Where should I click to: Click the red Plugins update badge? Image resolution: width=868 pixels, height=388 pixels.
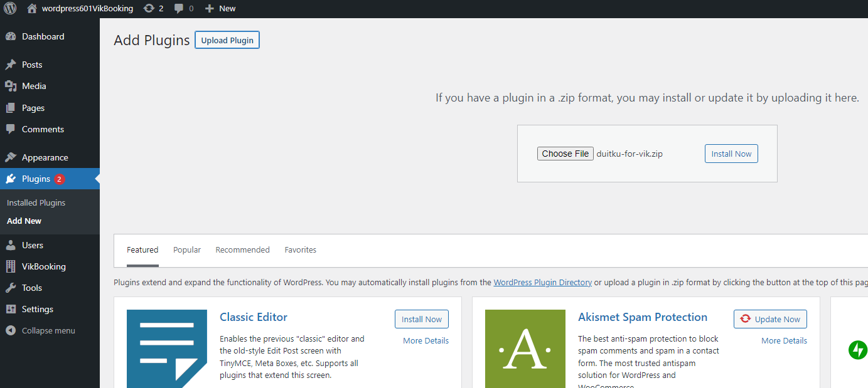(59, 179)
